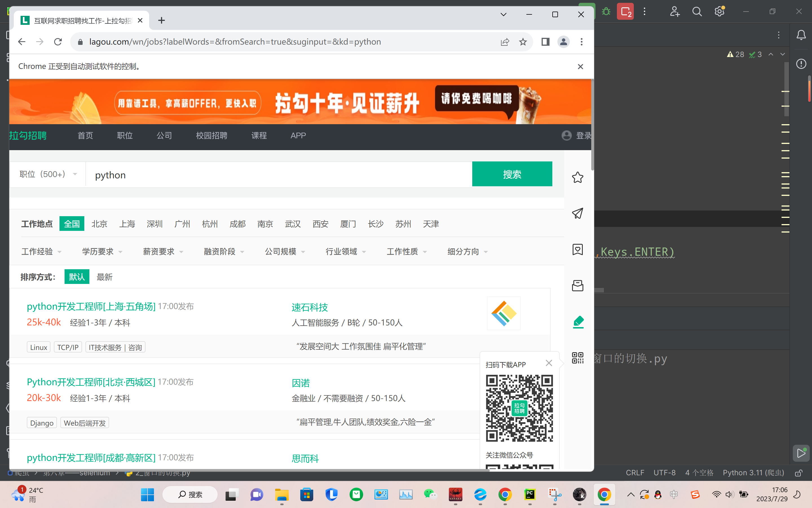Open Python开发工程师[北京·西城区] job listing

pyautogui.click(x=91, y=382)
